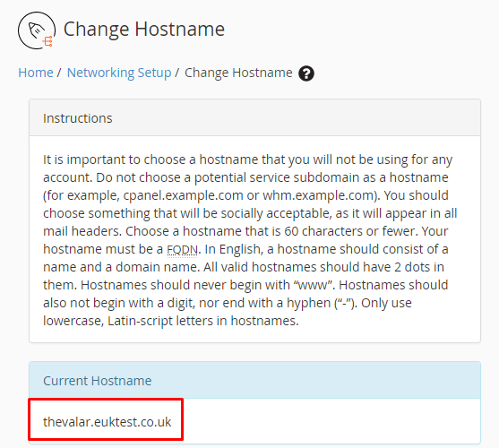499x448 pixels.
Task: Click the slash separator after Home
Action: (59, 73)
